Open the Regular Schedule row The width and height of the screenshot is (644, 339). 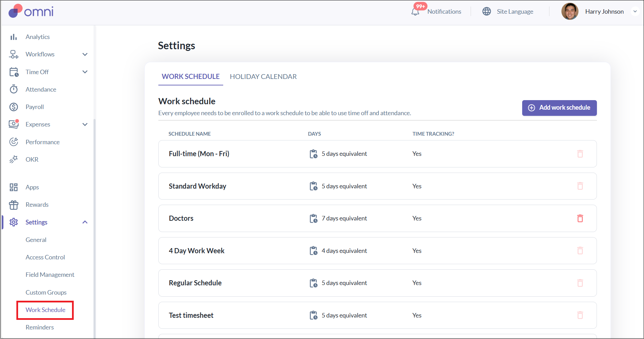(377, 283)
